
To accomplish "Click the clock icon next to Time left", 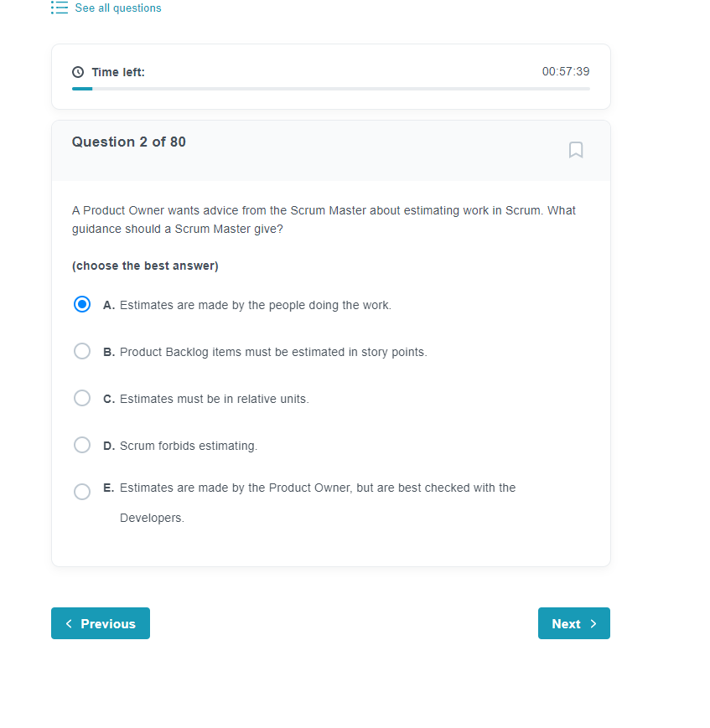I will (78, 72).
